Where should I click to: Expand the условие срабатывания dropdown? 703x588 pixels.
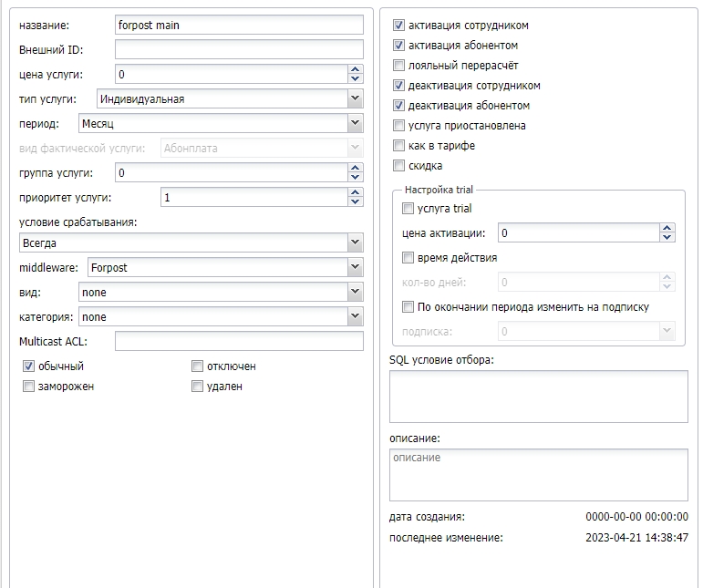pyautogui.click(x=355, y=243)
